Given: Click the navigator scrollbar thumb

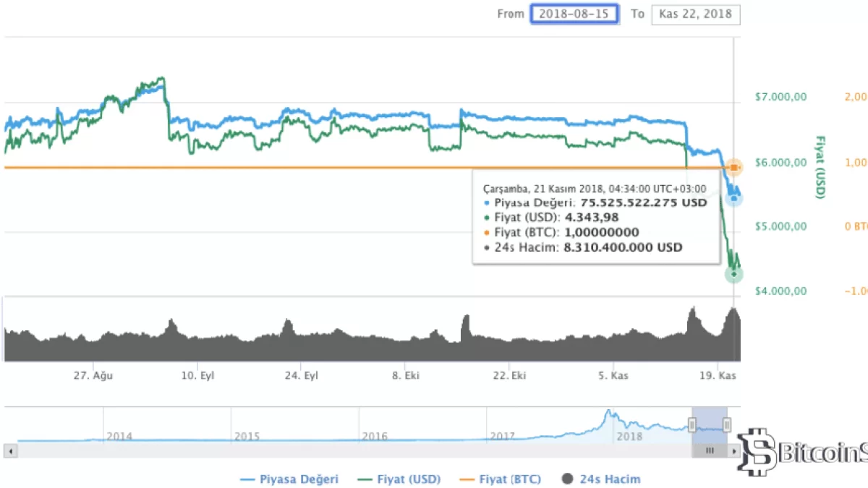Looking at the screenshot, I should (x=710, y=450).
